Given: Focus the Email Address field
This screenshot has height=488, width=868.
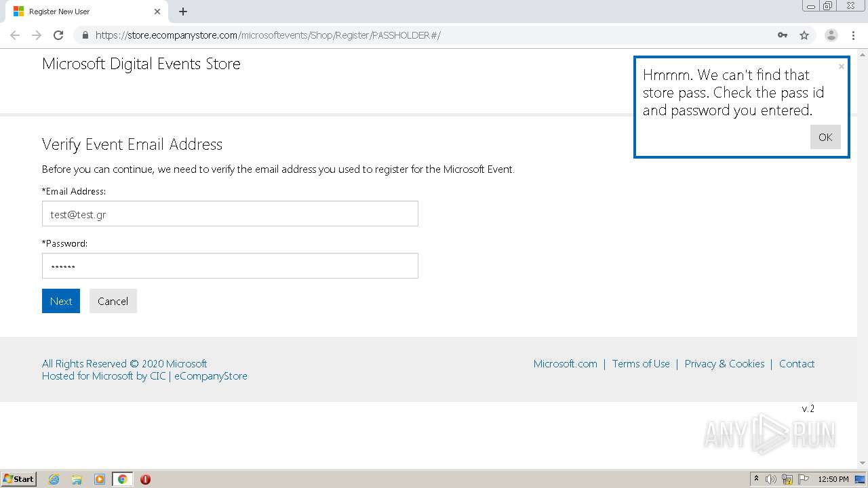Looking at the screenshot, I should 230,214.
